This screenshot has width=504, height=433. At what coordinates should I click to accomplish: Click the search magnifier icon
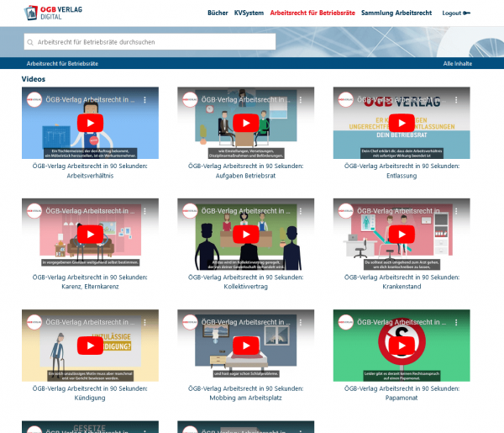pos(30,43)
